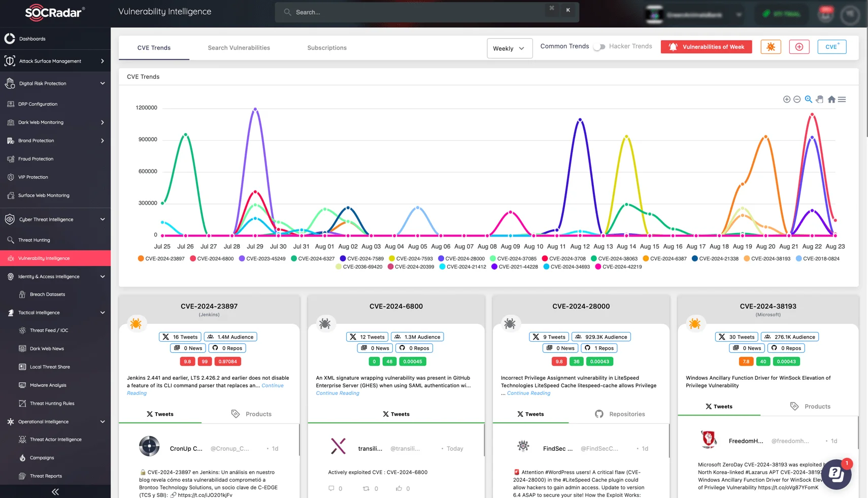
Task: Toggle CVE-2023-45249 legend series
Action: pos(262,259)
